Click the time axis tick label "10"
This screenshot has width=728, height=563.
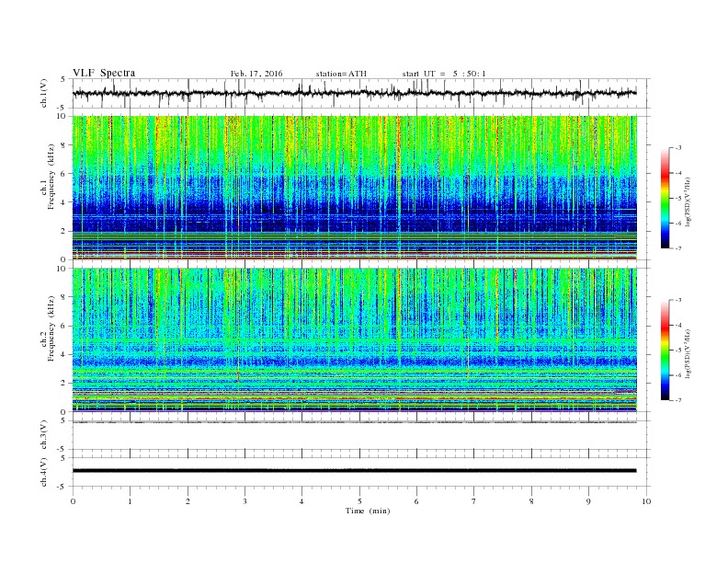[646, 501]
